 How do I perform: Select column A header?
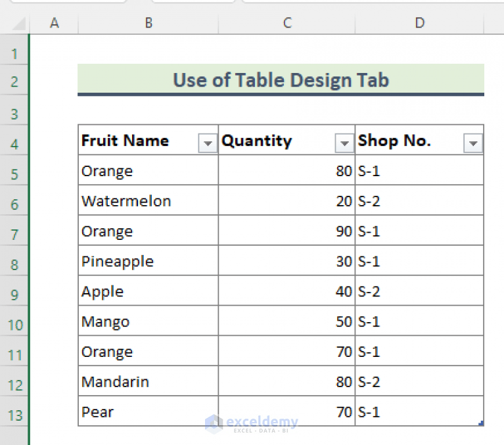54,23
